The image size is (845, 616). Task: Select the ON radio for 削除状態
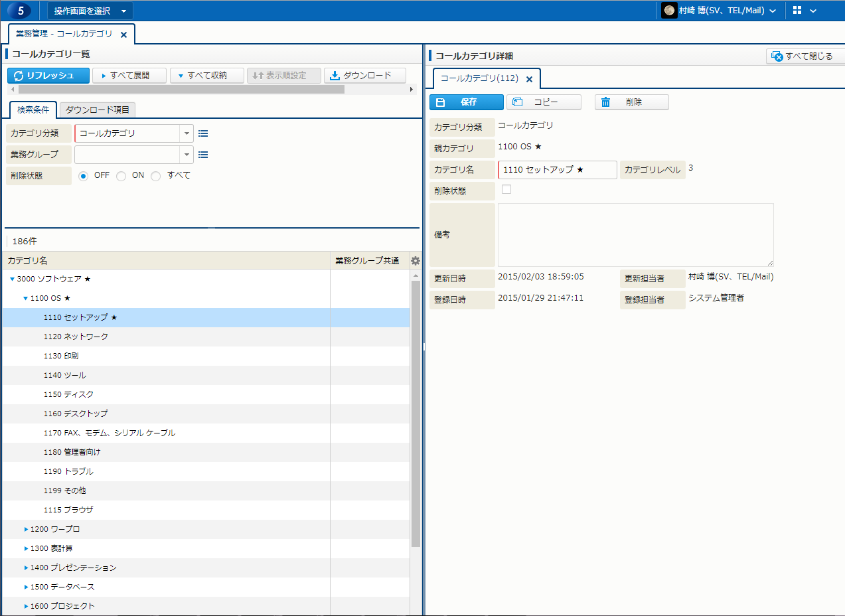point(121,176)
